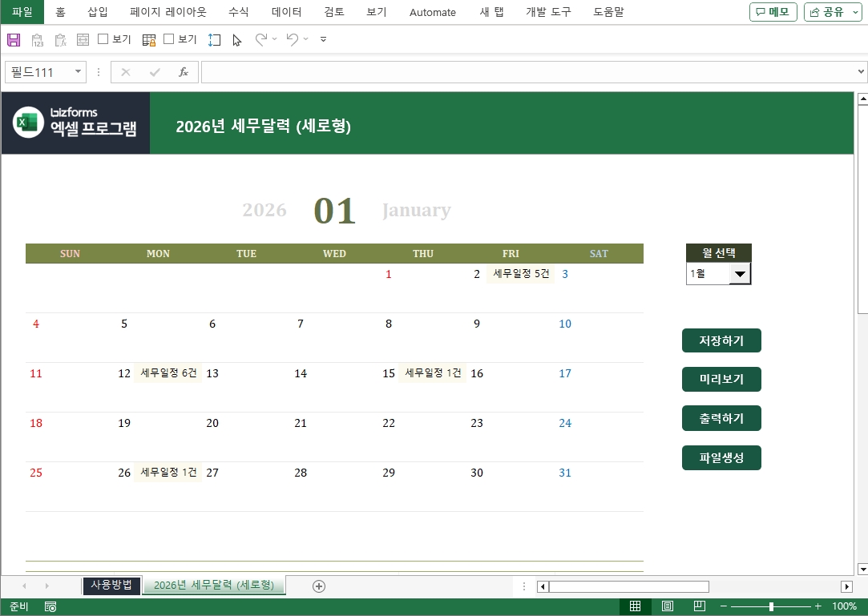The width and height of the screenshot is (868, 616).
Task: Click the freeze panes table lock icon
Action: tap(149, 39)
